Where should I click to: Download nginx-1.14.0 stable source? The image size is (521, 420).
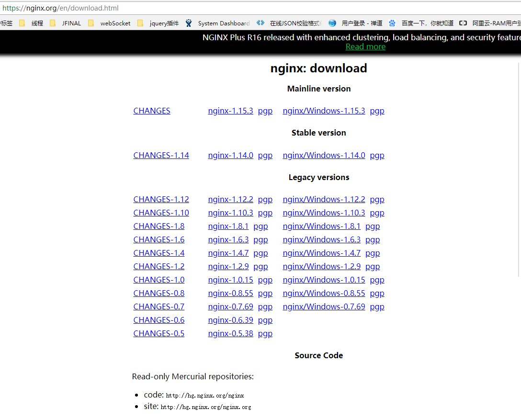[231, 156]
